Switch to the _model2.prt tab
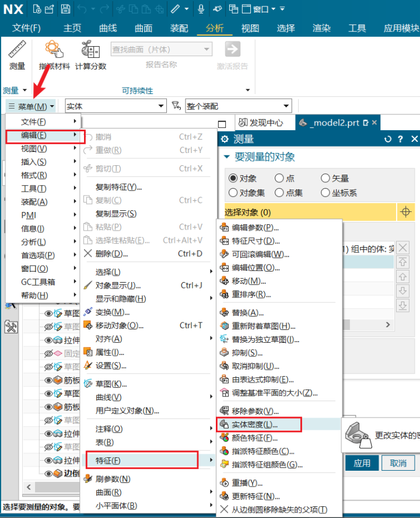Viewport: 420px width, 518px height. pyautogui.click(x=338, y=123)
